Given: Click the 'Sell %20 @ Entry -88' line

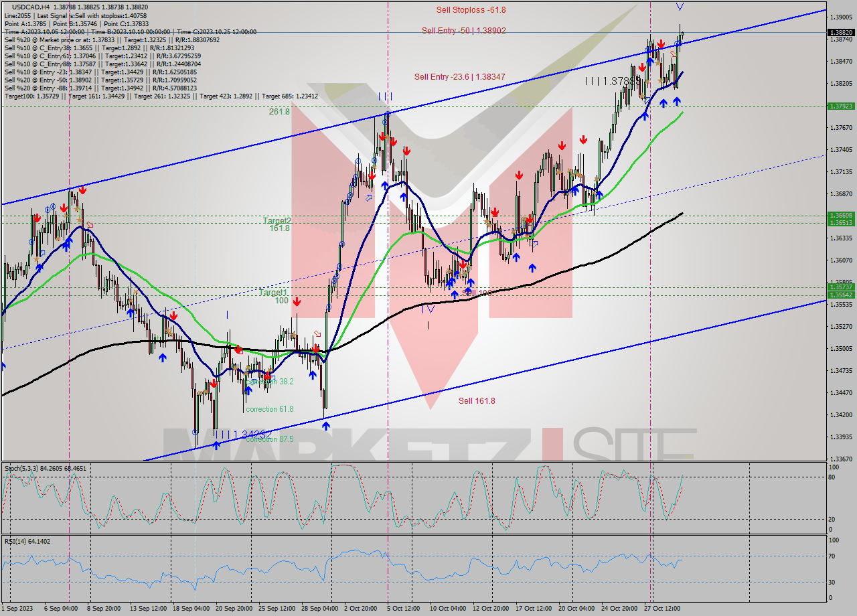Looking at the screenshot, I should click(x=100, y=88).
